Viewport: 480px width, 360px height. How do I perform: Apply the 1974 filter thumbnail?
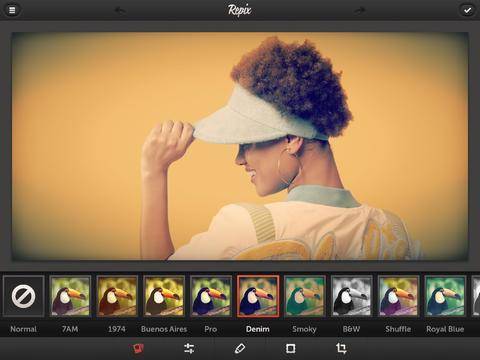[117, 296]
